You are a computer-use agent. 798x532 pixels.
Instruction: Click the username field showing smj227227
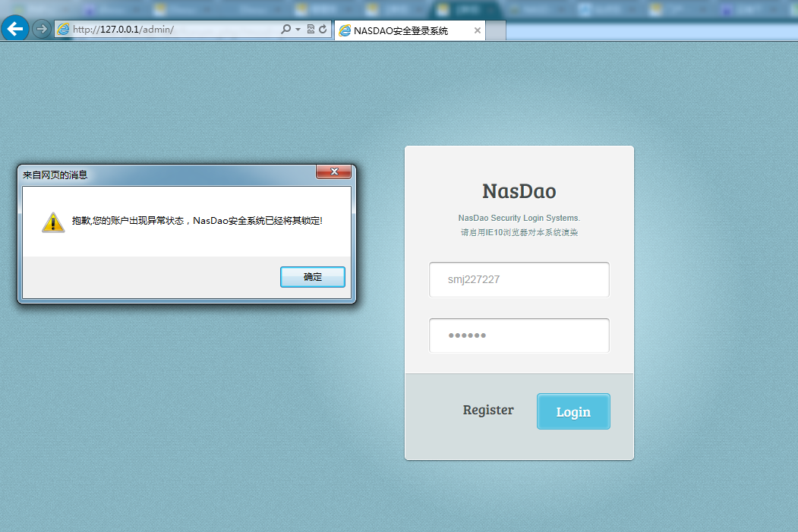(519, 279)
